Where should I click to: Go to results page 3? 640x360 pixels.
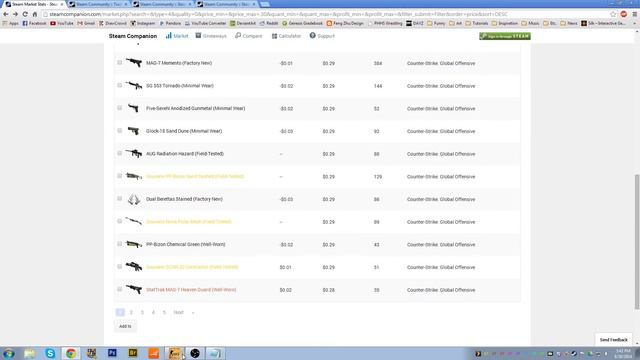pyautogui.click(x=142, y=312)
